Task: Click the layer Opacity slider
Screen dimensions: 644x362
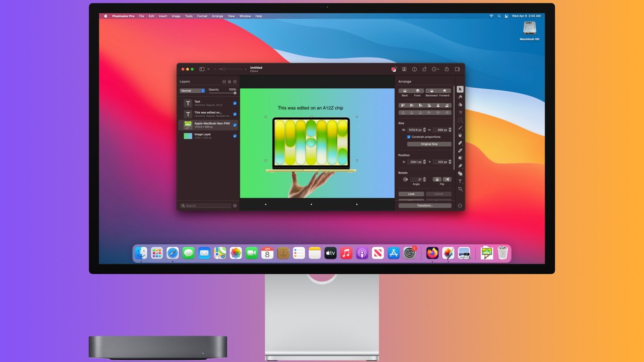Action: (x=222, y=93)
